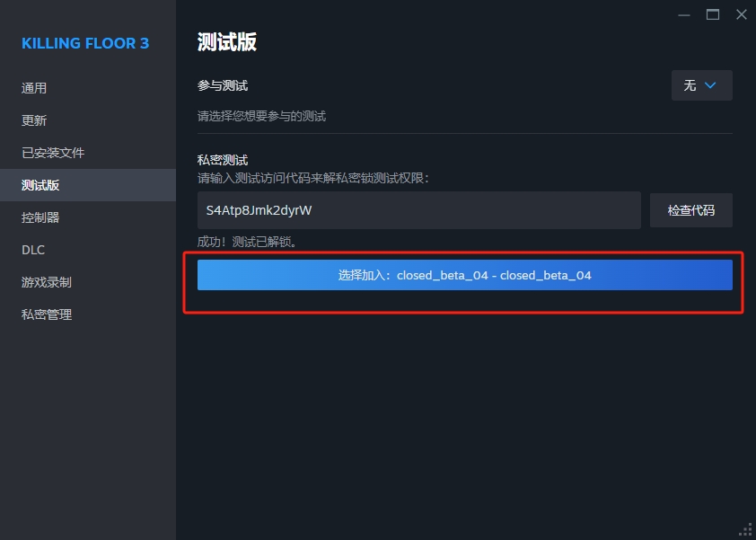756x540 pixels.
Task: Click the KILLING FLOOR 3 title
Action: pyautogui.click(x=85, y=43)
